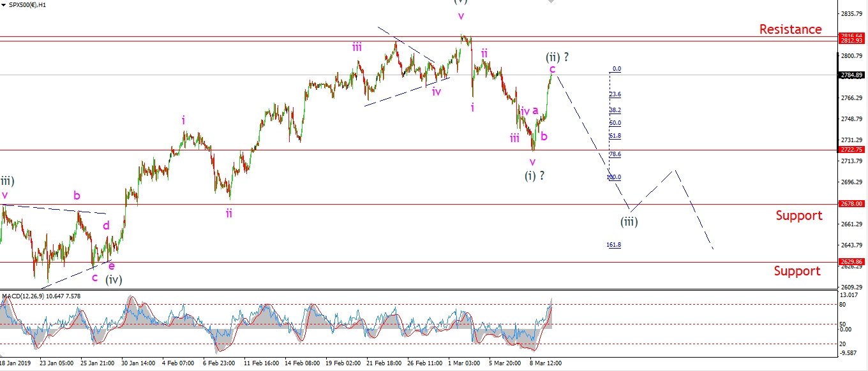Viewport: 868px width, 371px height.
Task: Click the 2722.75 red price level tag
Action: (x=851, y=150)
